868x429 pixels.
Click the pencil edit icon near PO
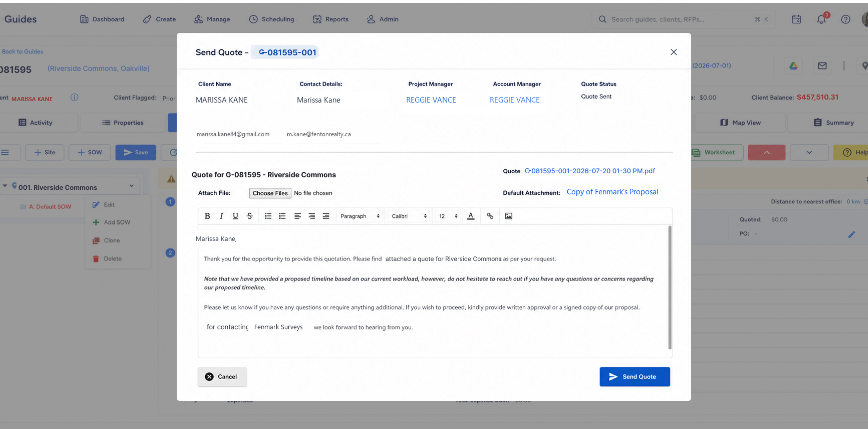pyautogui.click(x=851, y=234)
